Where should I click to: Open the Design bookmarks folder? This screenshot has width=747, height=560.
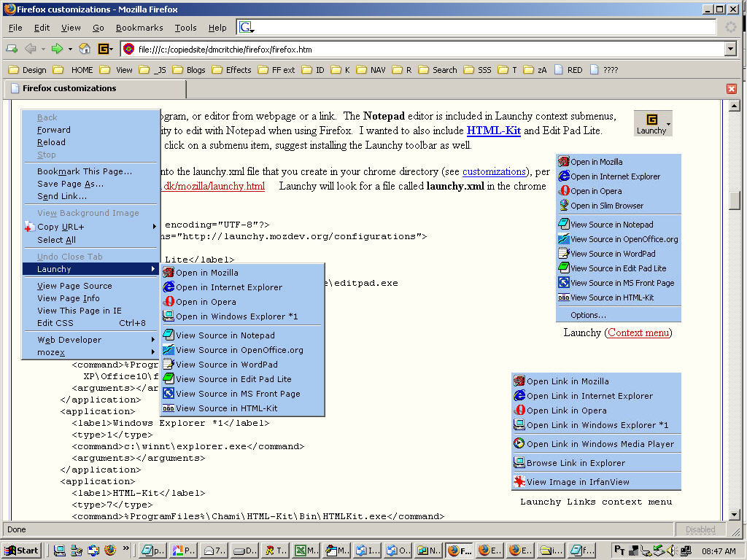[x=28, y=70]
